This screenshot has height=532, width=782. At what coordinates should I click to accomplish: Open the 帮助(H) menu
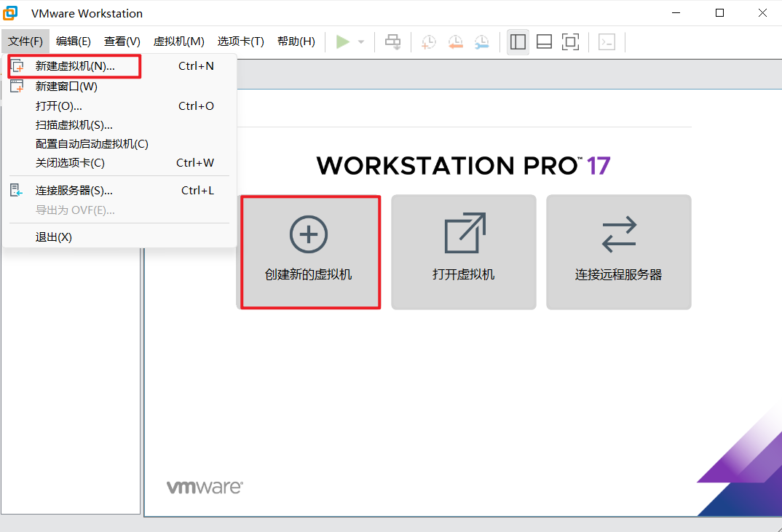pos(296,41)
